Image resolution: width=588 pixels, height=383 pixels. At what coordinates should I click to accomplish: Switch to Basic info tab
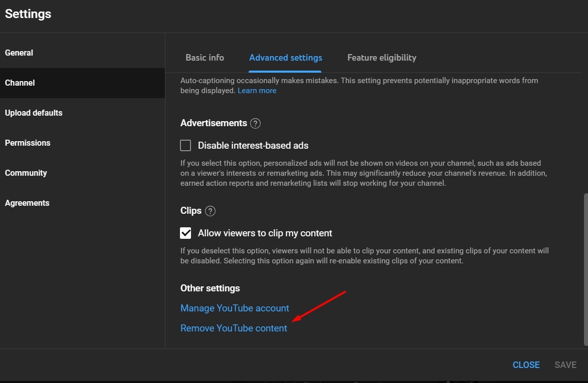pos(205,58)
